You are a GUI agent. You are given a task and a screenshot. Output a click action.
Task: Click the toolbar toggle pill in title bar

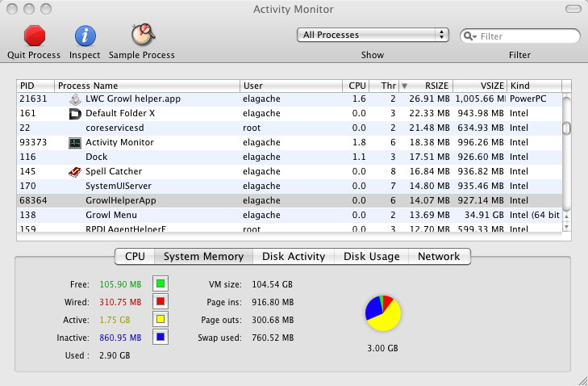point(573,9)
